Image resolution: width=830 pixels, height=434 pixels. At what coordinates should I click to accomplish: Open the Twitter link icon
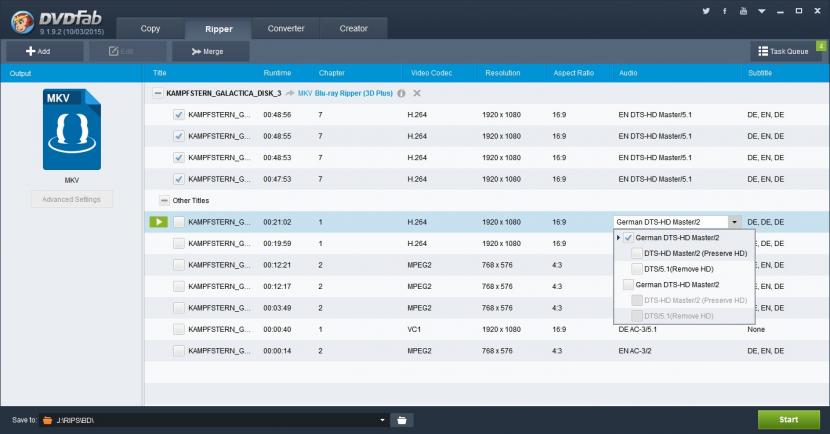tap(706, 11)
